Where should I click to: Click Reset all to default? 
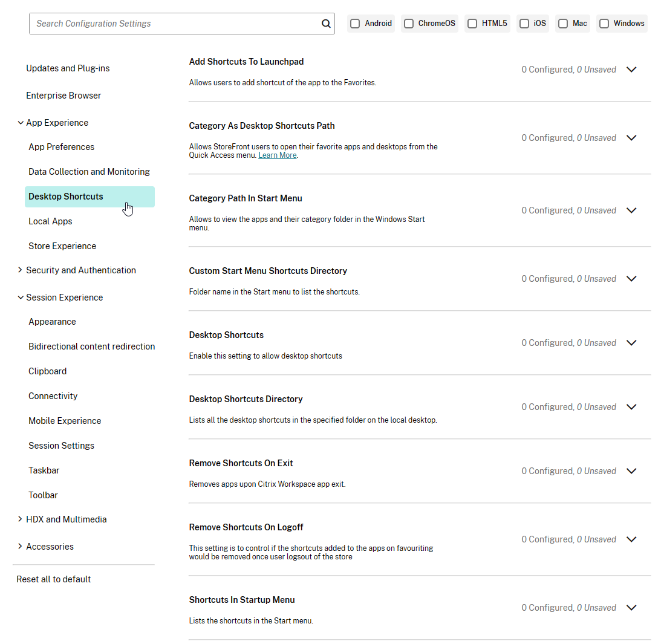tap(53, 579)
